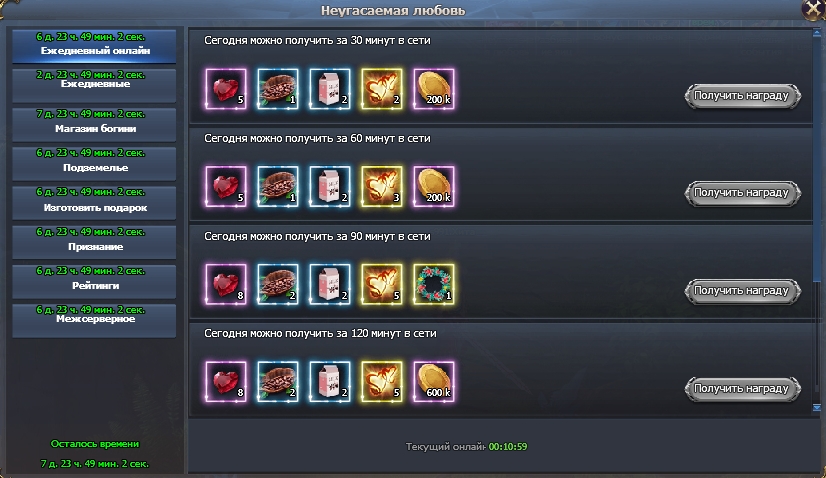Open the Подземелье section

tap(94, 163)
